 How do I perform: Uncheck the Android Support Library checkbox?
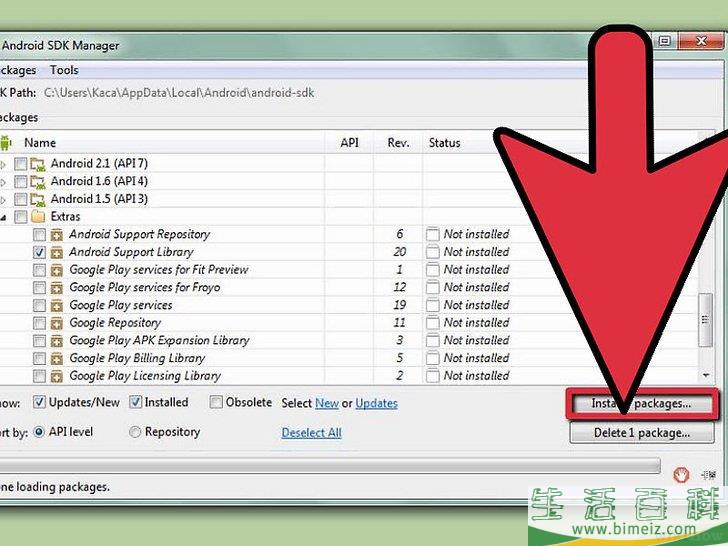click(x=39, y=253)
